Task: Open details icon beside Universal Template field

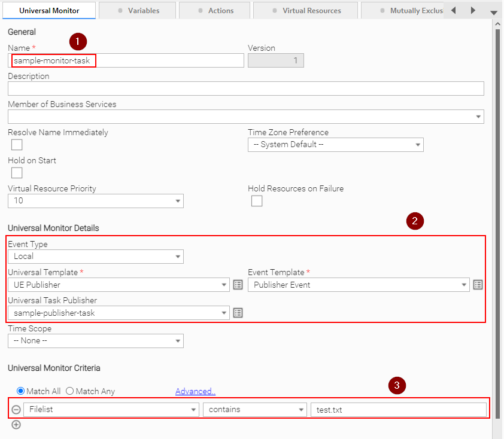Action: coord(238,285)
